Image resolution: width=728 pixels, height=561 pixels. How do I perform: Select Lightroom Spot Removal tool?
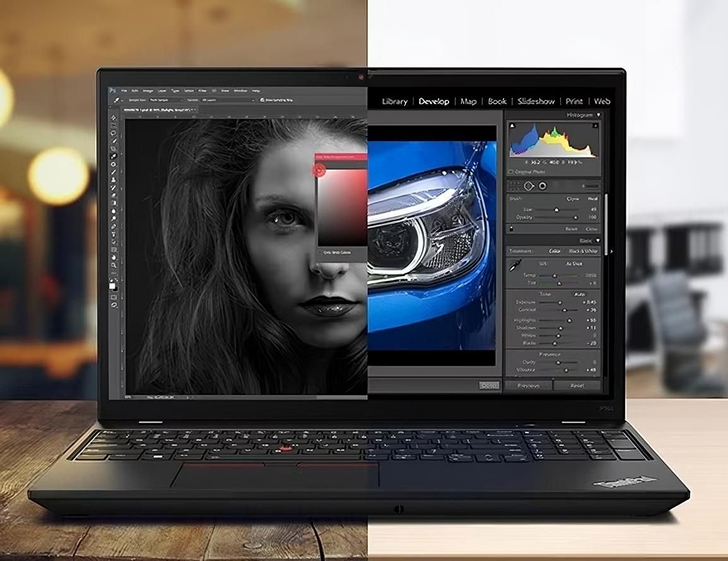[529, 186]
